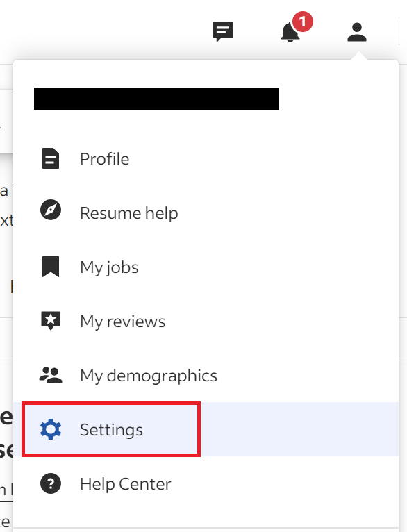
Task: Click the Profile document icon
Action: click(x=51, y=158)
